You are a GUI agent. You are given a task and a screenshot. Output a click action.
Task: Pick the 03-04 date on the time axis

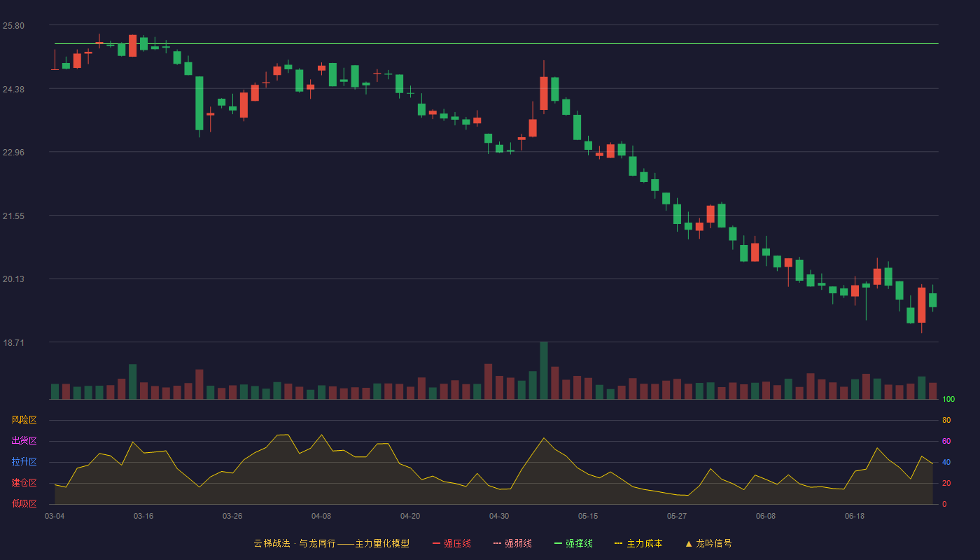click(x=55, y=516)
